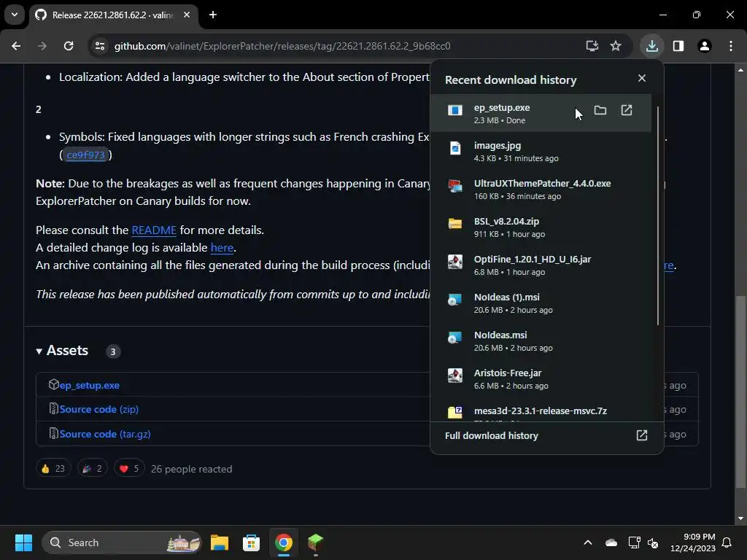Open BSL_v8.2.04.zip download entry
Viewport: 747px width, 560px height.
pos(541,227)
